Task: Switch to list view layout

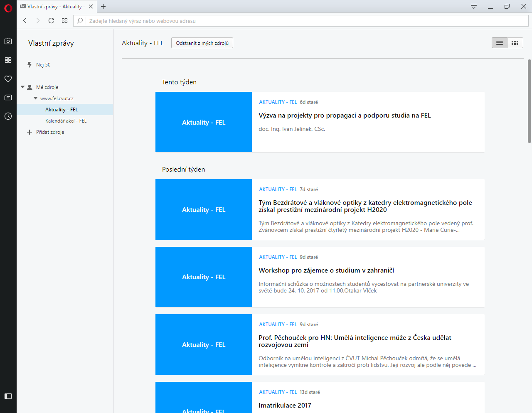Action: [x=499, y=43]
